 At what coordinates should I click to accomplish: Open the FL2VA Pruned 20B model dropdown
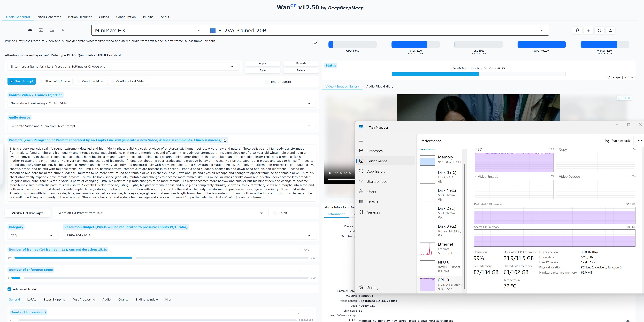377,30
